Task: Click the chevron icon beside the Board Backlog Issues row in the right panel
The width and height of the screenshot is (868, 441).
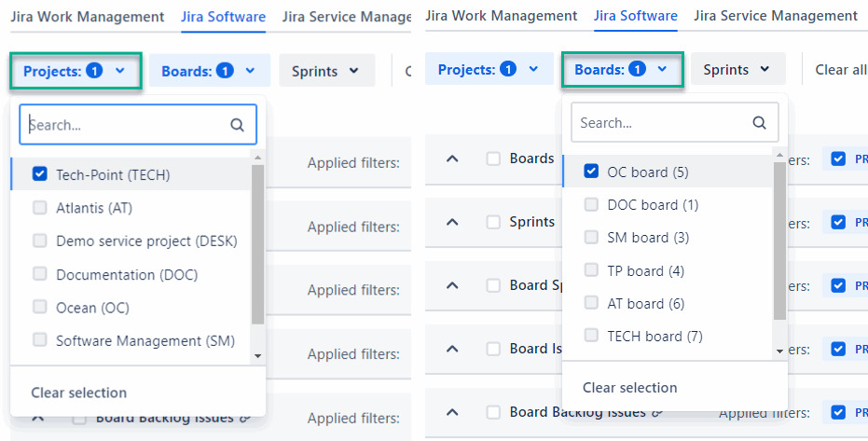Action: point(452,412)
